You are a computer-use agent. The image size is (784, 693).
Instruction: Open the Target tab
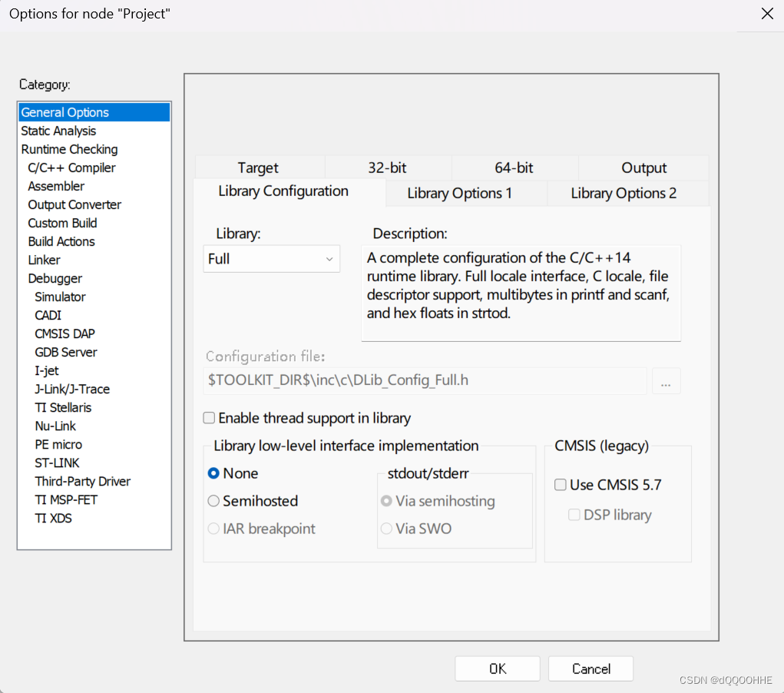click(x=258, y=167)
